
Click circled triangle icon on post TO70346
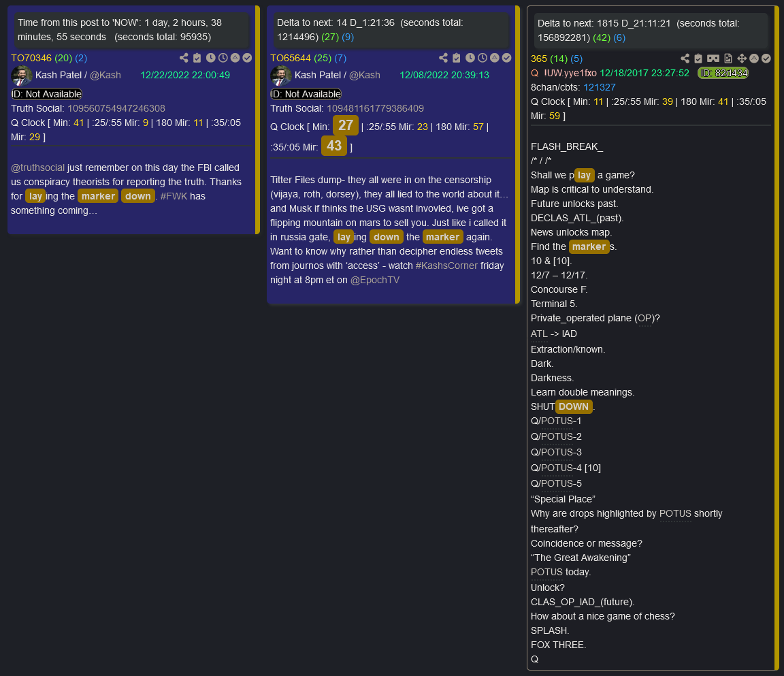235,58
